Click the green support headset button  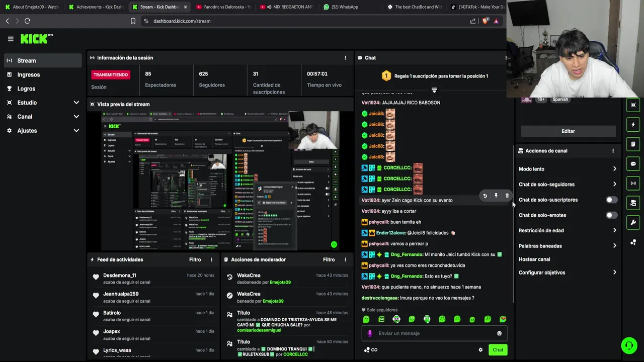coord(629,345)
